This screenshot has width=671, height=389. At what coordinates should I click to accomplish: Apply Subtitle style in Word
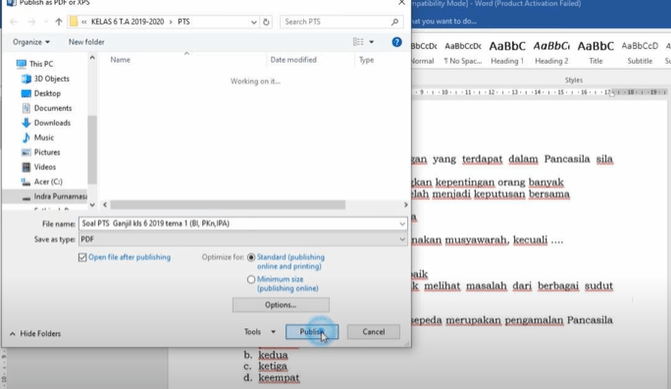pyautogui.click(x=640, y=53)
